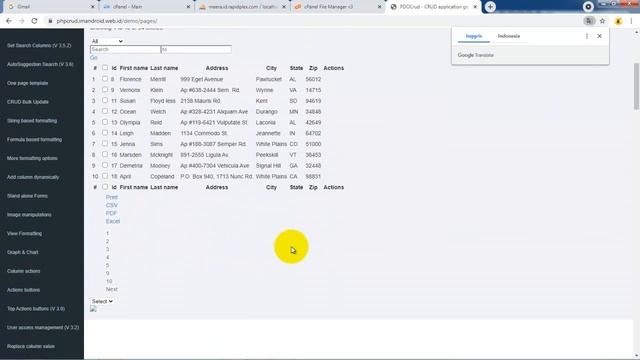Go to pagination page 10
The image size is (640, 360).
click(109, 281)
